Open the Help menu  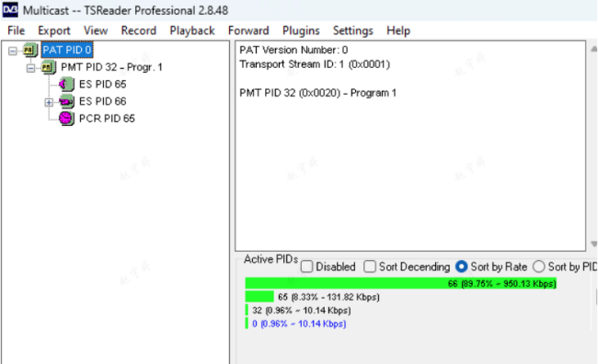398,30
